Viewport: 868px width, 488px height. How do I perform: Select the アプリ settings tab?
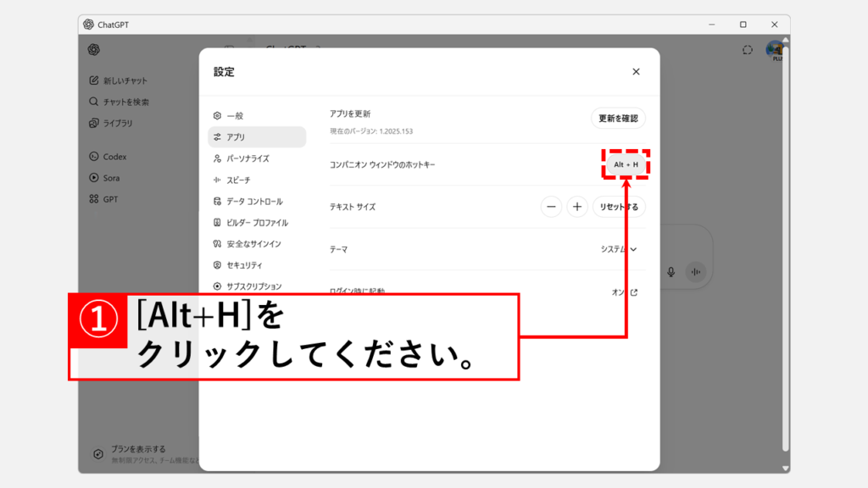(x=257, y=136)
